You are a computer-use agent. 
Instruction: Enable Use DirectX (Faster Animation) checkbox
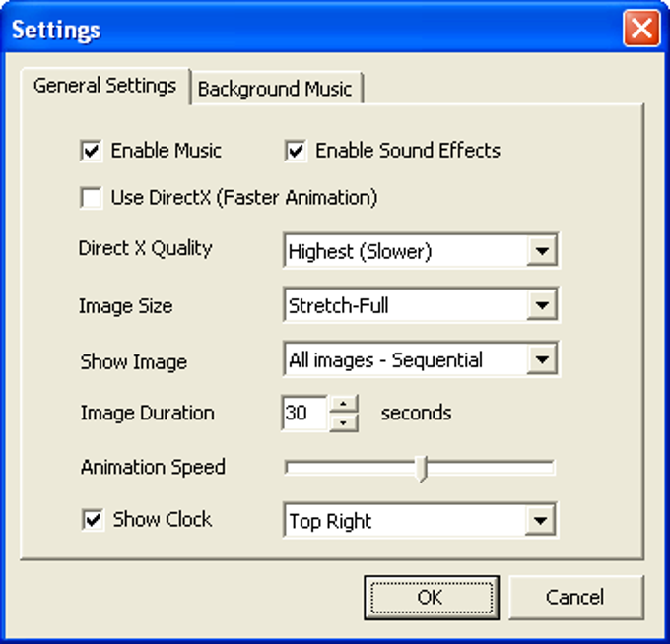click(x=91, y=198)
